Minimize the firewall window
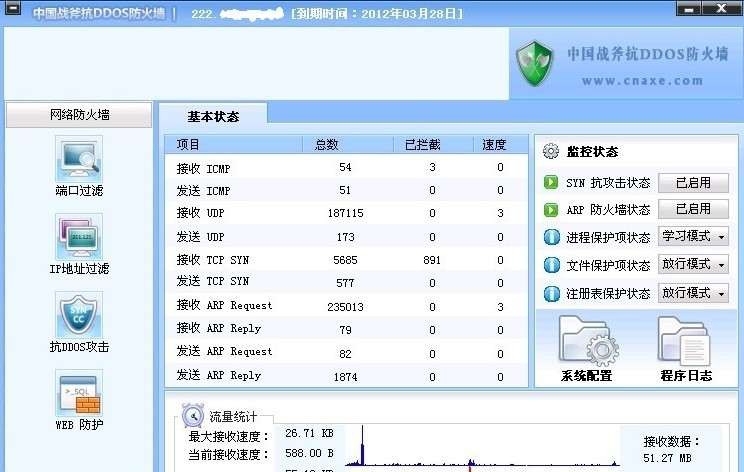This screenshot has height=472, width=744. (x=689, y=8)
